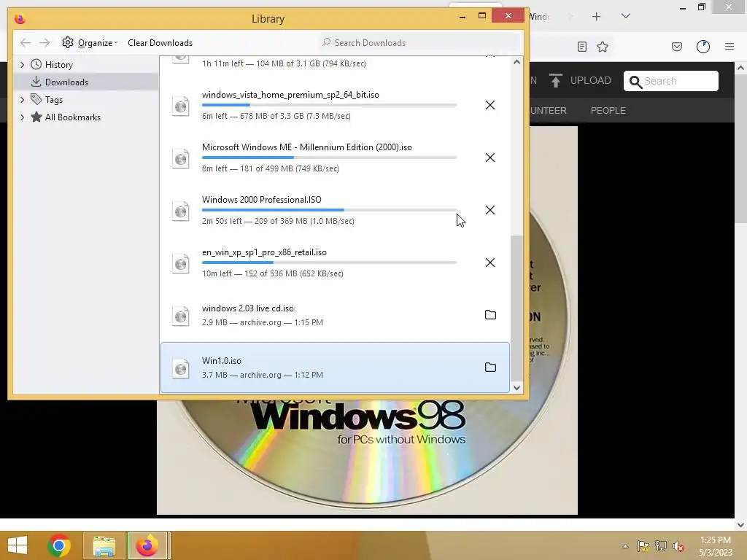Expand the History tree node
The width and height of the screenshot is (747, 560).
pyautogui.click(x=22, y=65)
